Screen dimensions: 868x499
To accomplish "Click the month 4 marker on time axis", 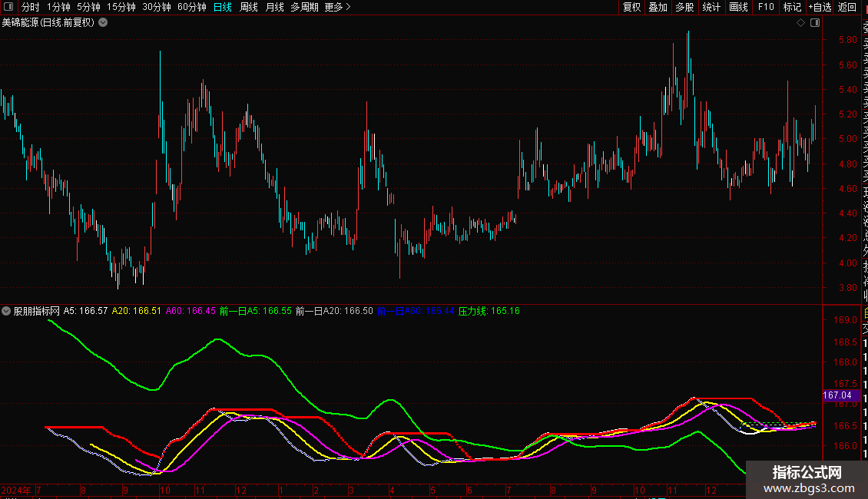I will coord(392,490).
